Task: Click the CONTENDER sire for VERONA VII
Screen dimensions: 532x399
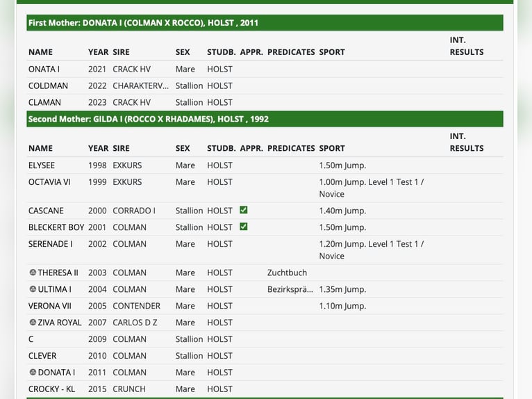Action: pos(136,306)
